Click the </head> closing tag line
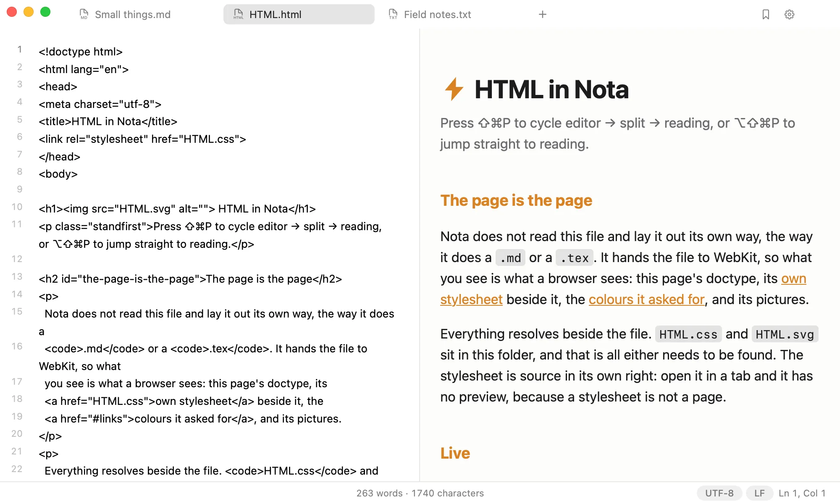This screenshot has width=840, height=504. point(59,157)
